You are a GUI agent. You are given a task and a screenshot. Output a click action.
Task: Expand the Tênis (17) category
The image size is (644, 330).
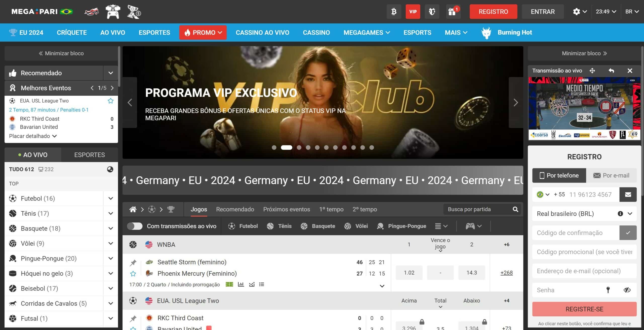tap(110, 214)
